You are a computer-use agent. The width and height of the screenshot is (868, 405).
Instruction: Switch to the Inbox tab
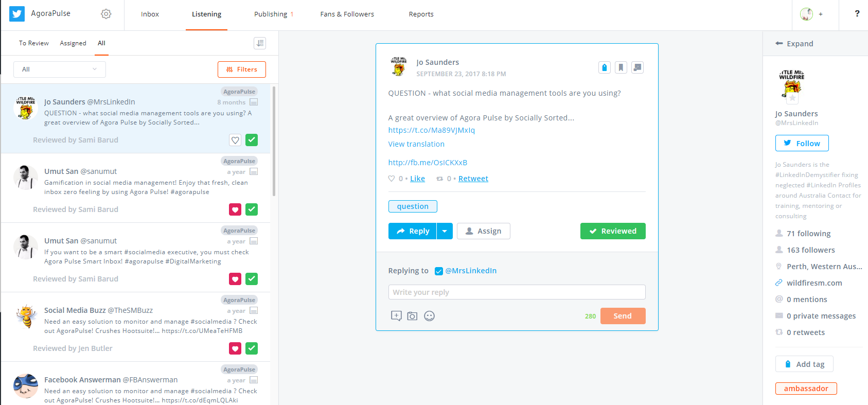[150, 14]
